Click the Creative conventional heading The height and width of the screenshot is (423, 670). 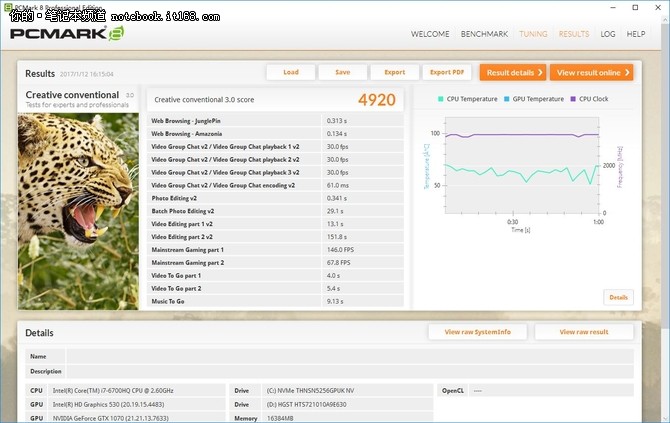(x=72, y=95)
